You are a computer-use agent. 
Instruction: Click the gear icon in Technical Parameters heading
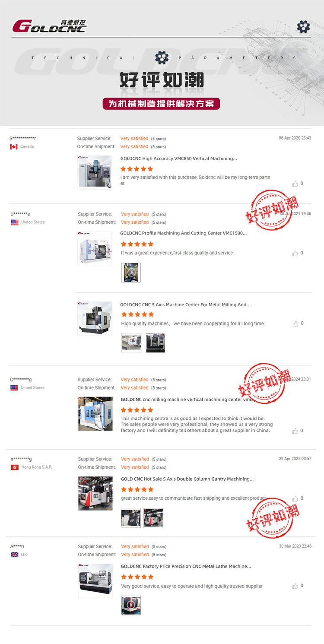pos(162,57)
